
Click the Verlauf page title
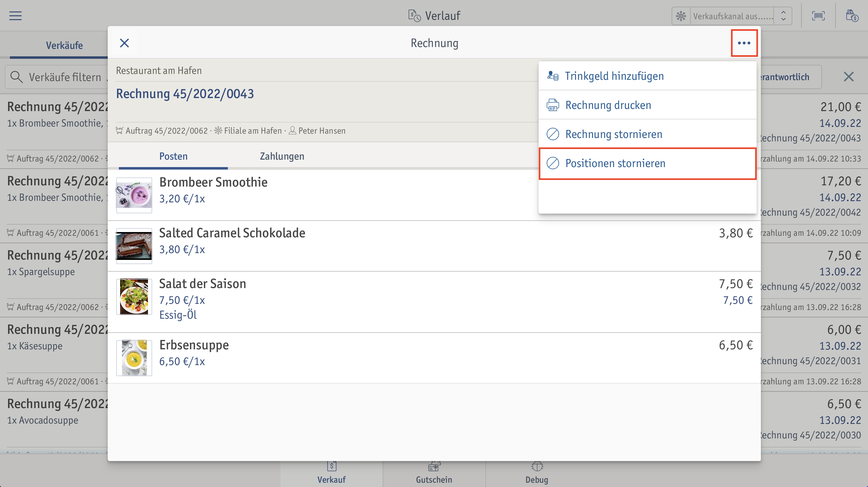[x=442, y=15]
